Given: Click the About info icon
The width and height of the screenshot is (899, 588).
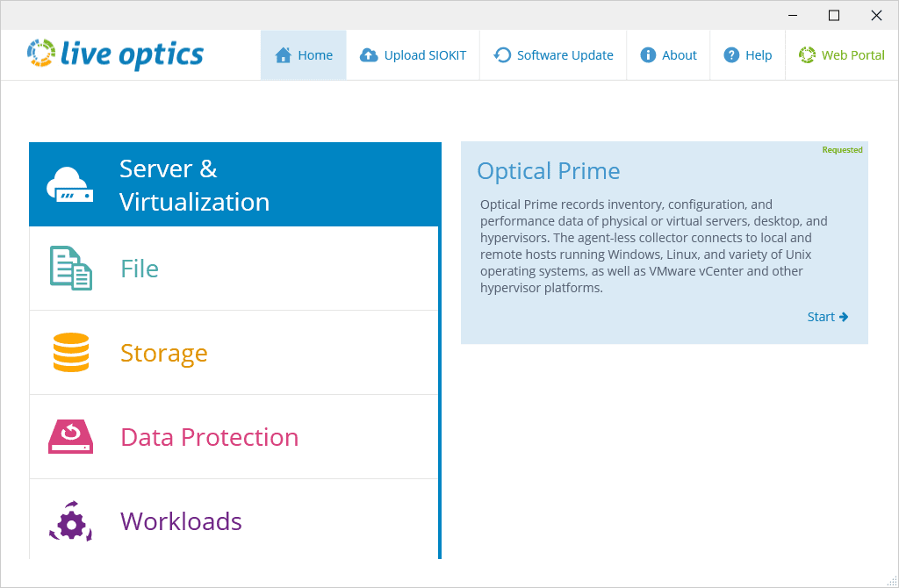Looking at the screenshot, I should click(x=648, y=55).
